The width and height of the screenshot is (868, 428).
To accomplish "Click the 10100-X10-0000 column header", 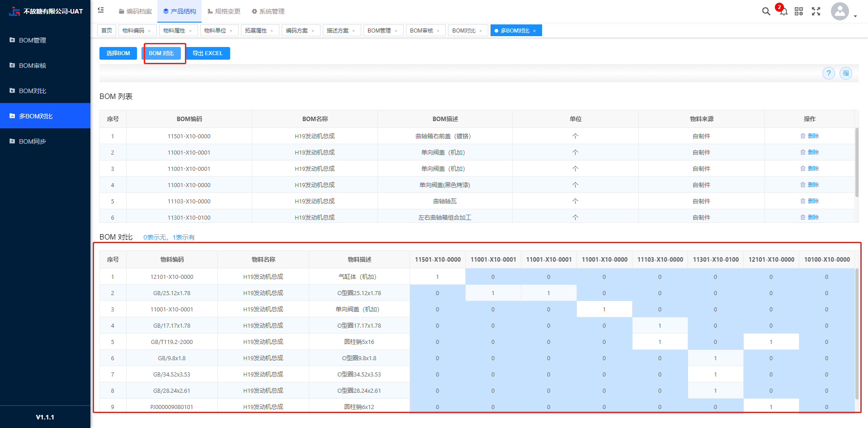I will 827,259.
